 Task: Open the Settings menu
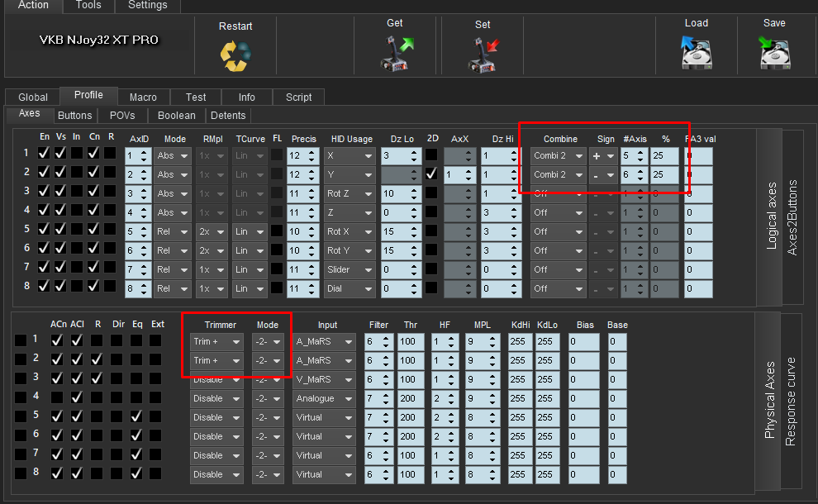147,5
